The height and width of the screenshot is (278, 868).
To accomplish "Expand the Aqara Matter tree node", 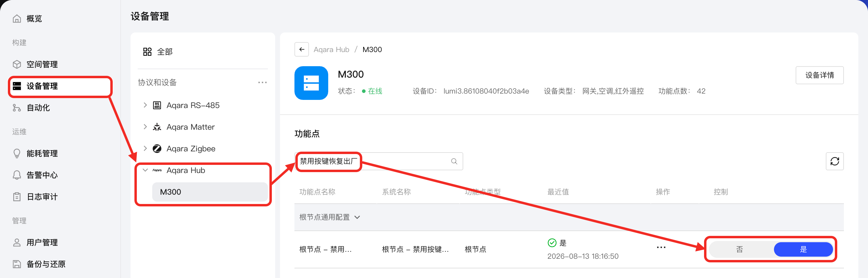I will click(x=145, y=127).
